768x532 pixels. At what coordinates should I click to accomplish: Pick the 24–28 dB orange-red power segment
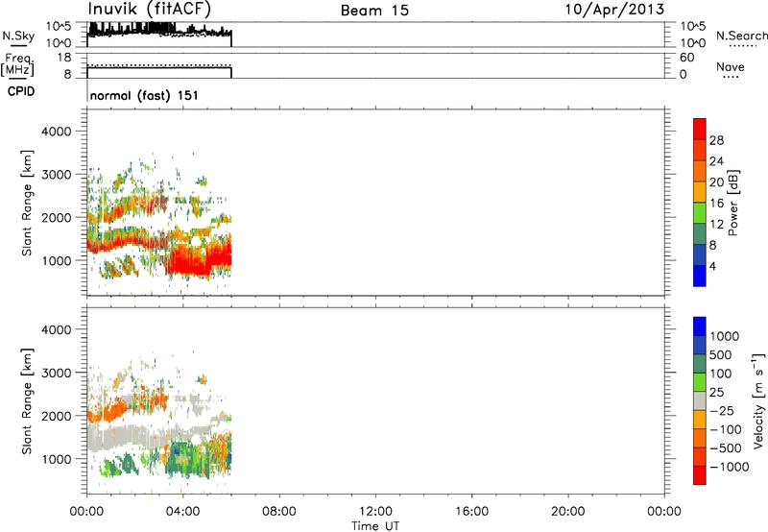click(700, 150)
